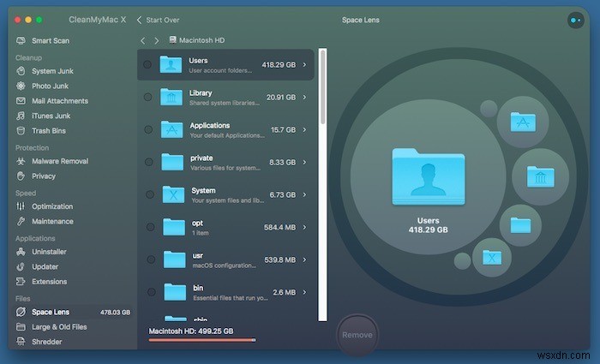Select the opt row checkbox
This screenshot has width=600, height=364.
click(150, 227)
